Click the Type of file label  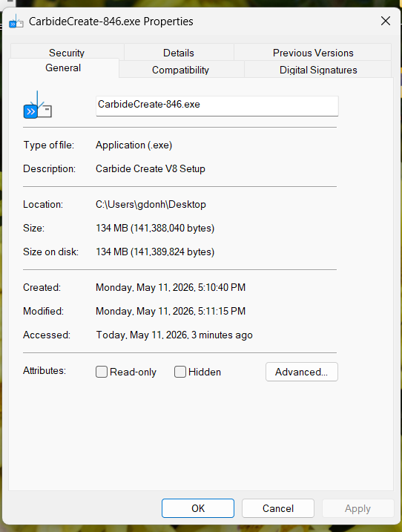pos(48,145)
